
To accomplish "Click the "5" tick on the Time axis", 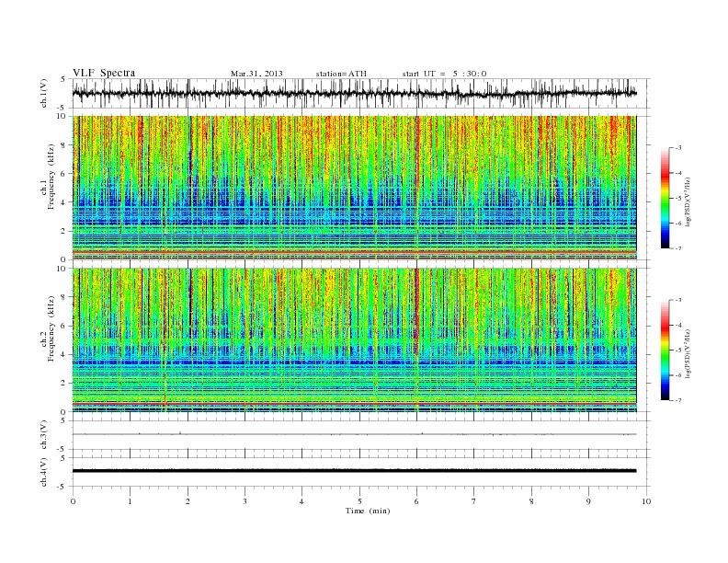I will [359, 501].
